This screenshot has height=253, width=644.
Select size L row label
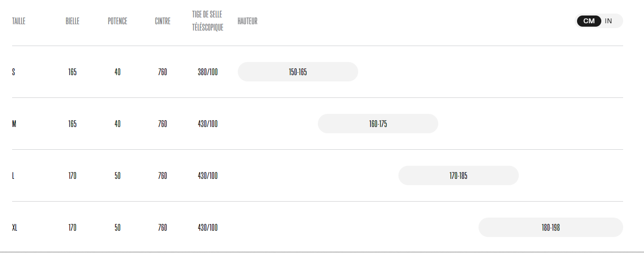tap(13, 175)
